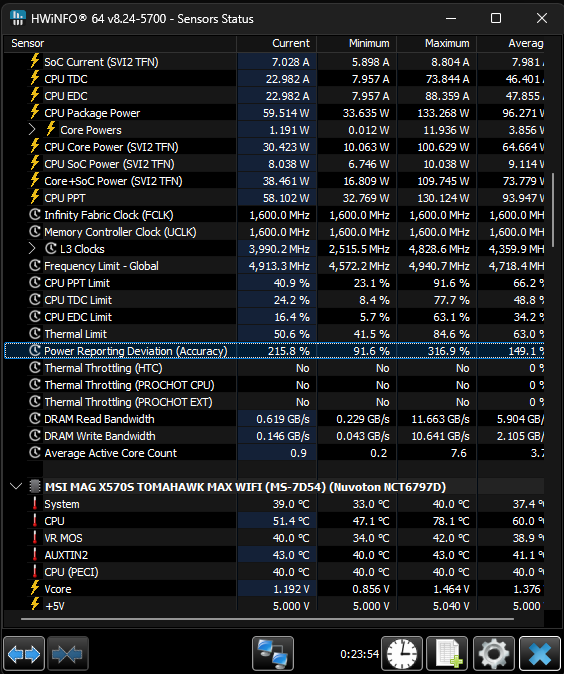Image resolution: width=564 pixels, height=674 pixels.
Task: Click clock icon beside Thermal Limit
Action: point(35,334)
